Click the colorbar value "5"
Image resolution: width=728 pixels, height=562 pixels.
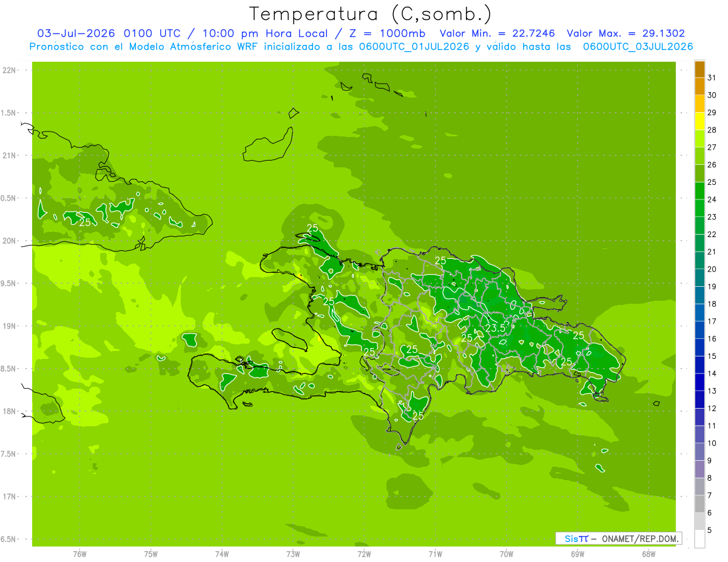[710, 530]
